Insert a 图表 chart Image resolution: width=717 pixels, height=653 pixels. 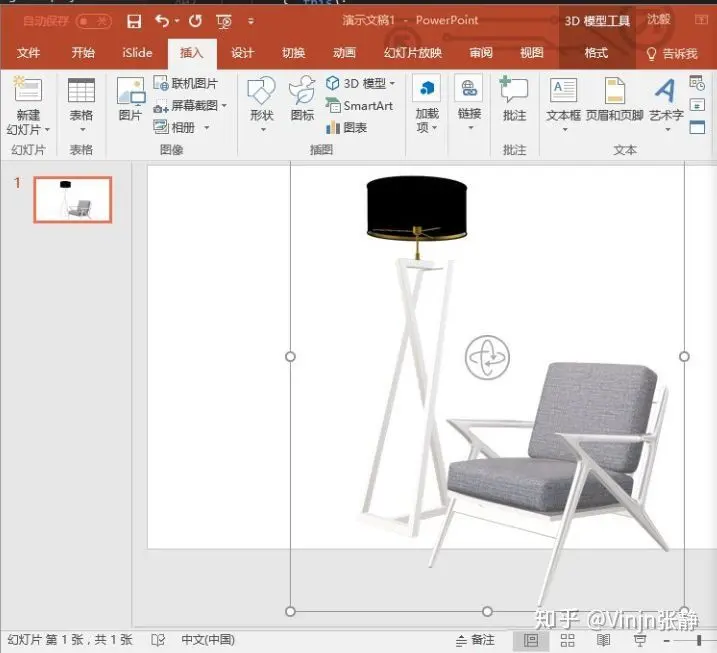pos(346,128)
